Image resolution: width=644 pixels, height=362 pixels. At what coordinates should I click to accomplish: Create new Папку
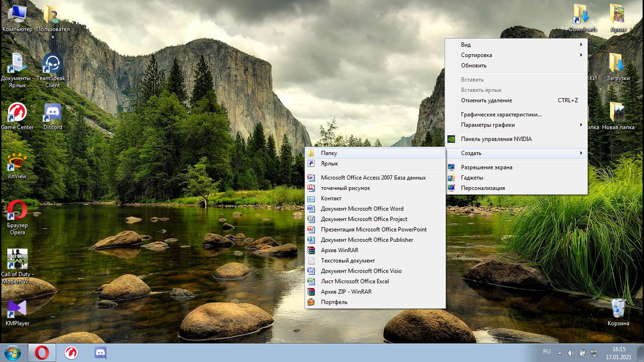(375, 153)
